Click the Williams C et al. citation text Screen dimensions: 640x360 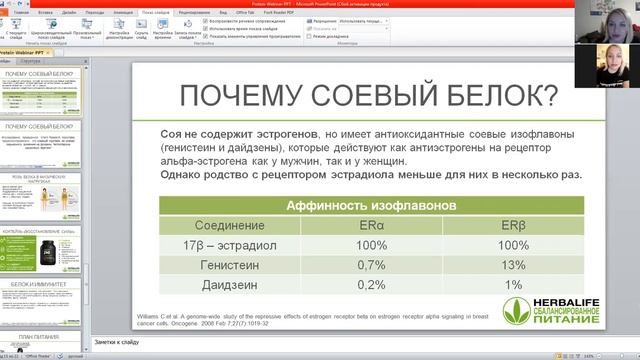(x=313, y=320)
